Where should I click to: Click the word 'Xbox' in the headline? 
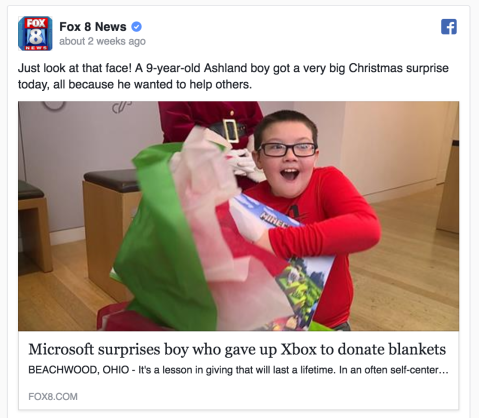pos(298,349)
